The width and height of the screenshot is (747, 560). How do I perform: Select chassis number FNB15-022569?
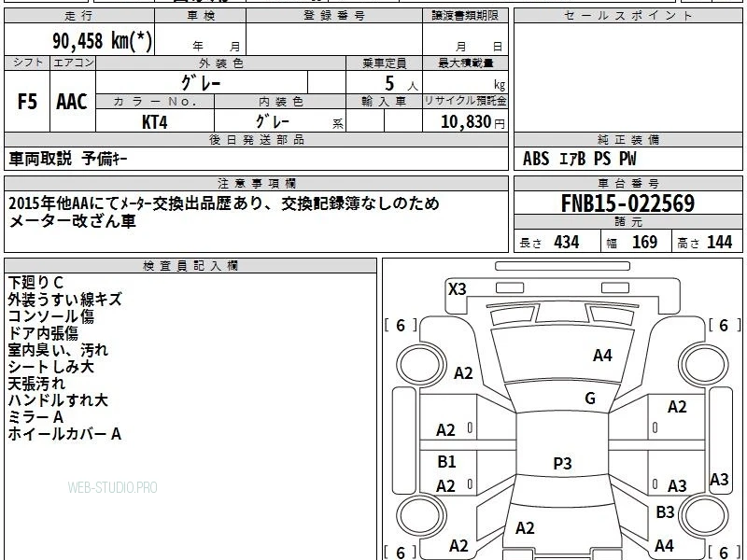627,203
